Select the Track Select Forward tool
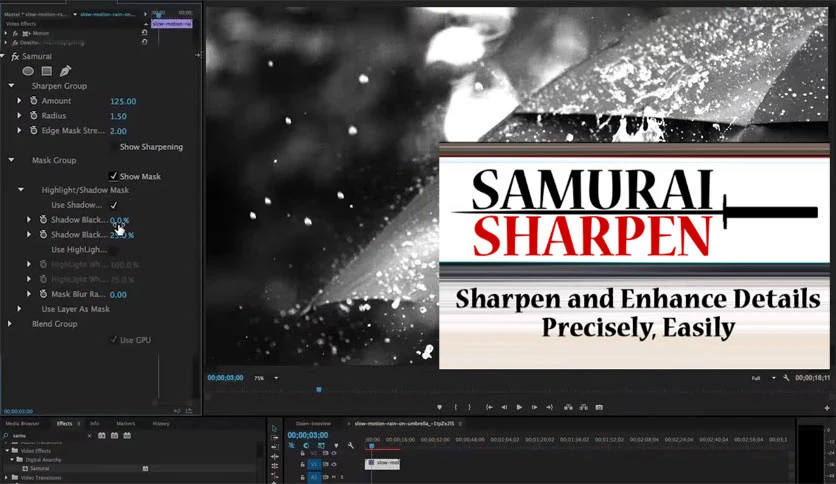 274,438
